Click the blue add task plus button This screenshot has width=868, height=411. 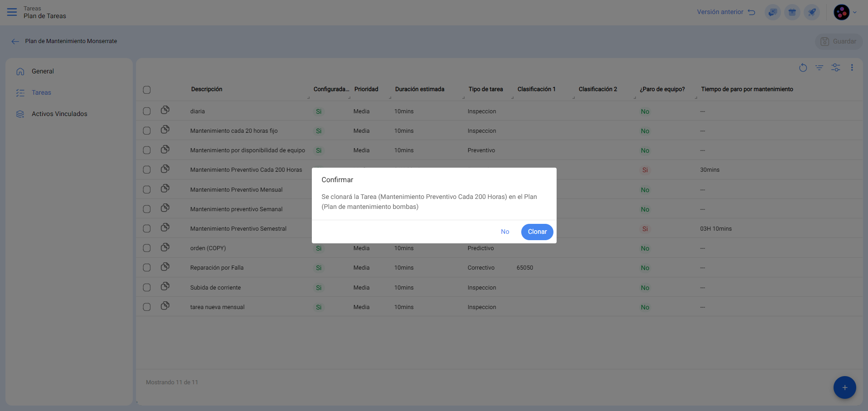[844, 387]
